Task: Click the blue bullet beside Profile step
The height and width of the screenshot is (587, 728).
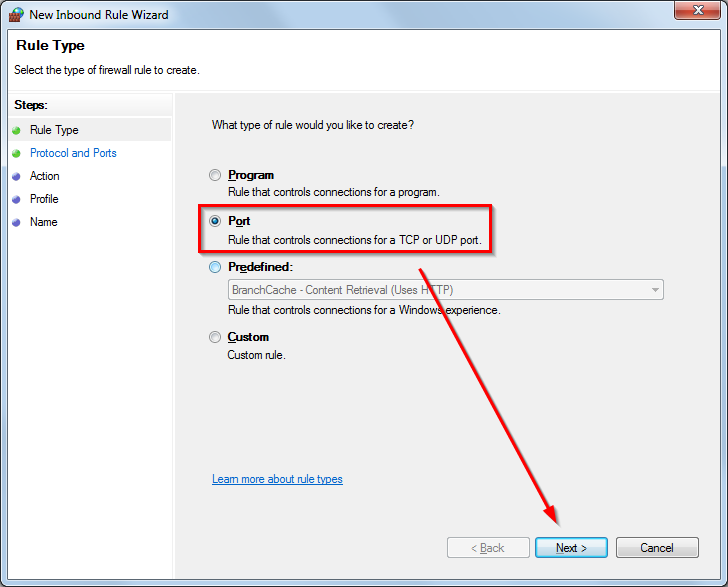Action: (x=16, y=199)
